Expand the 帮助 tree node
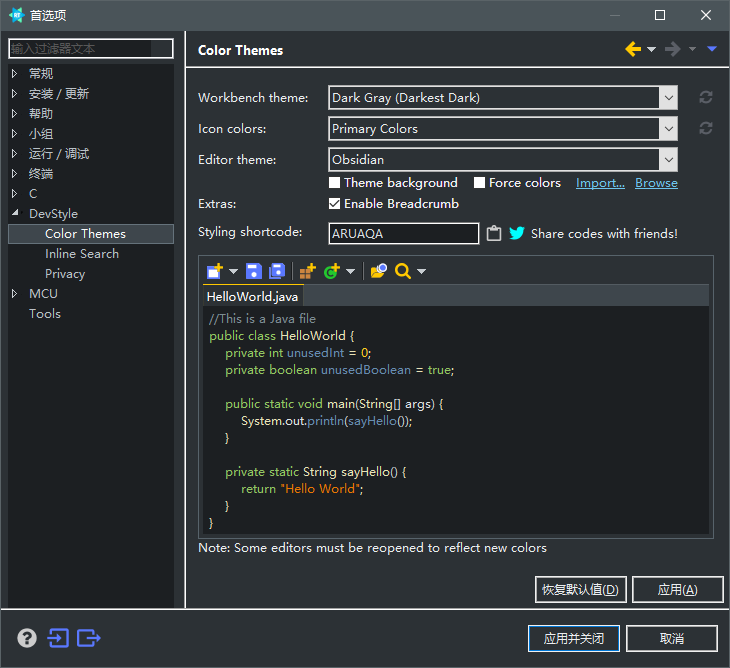 [14, 113]
